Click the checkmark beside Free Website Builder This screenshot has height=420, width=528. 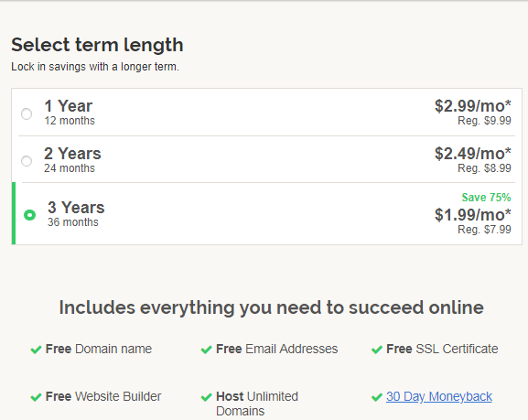click(36, 397)
